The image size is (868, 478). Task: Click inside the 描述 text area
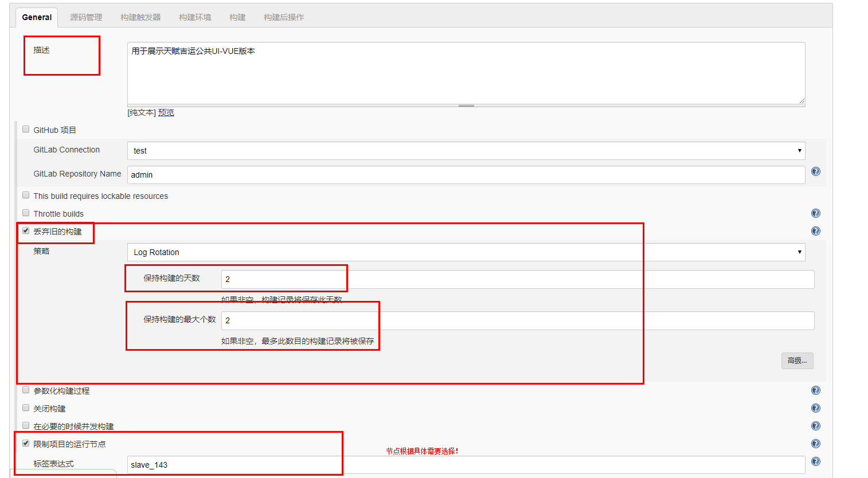tap(466, 73)
